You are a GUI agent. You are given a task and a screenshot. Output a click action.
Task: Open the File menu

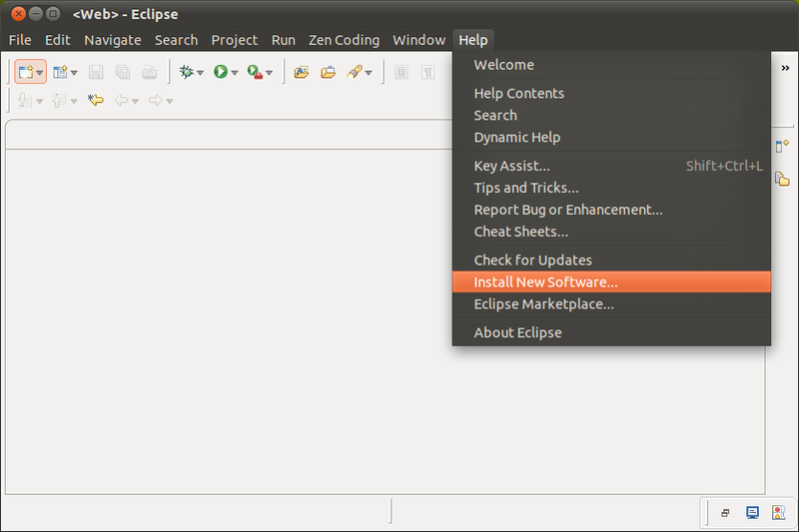[20, 40]
